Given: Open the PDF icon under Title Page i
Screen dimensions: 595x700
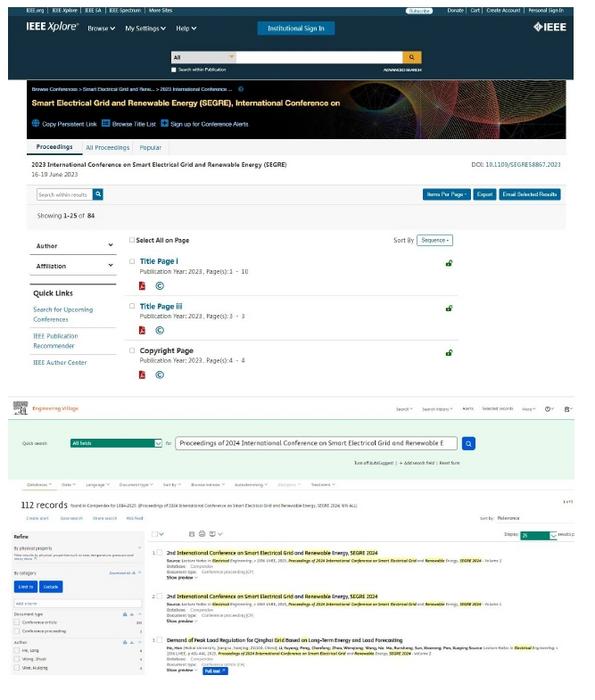Looking at the screenshot, I should click(x=142, y=286).
